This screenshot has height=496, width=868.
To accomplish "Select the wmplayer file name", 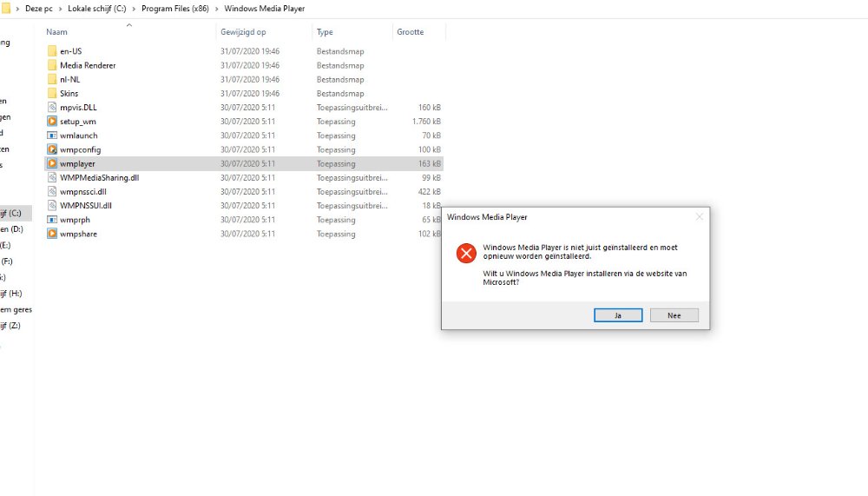I will (77, 164).
